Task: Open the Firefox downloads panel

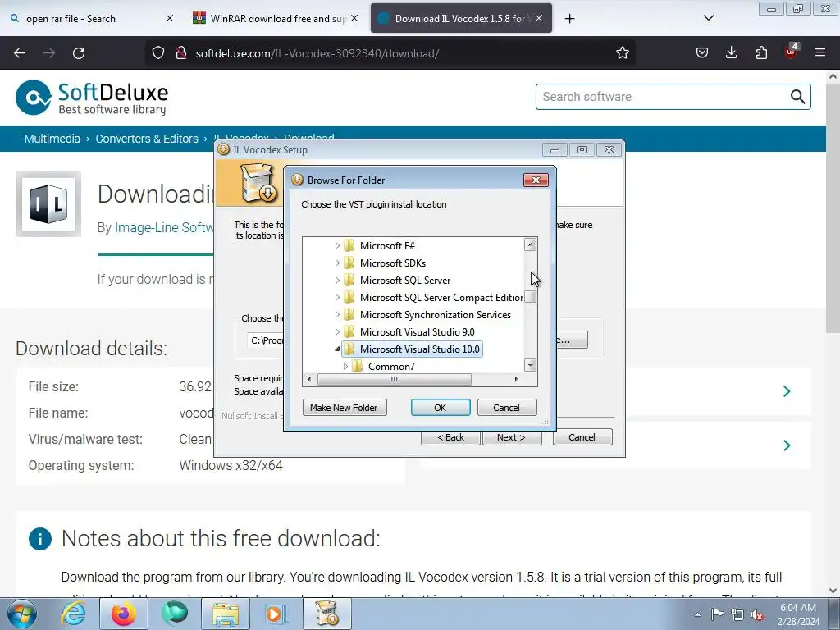Action: [731, 53]
